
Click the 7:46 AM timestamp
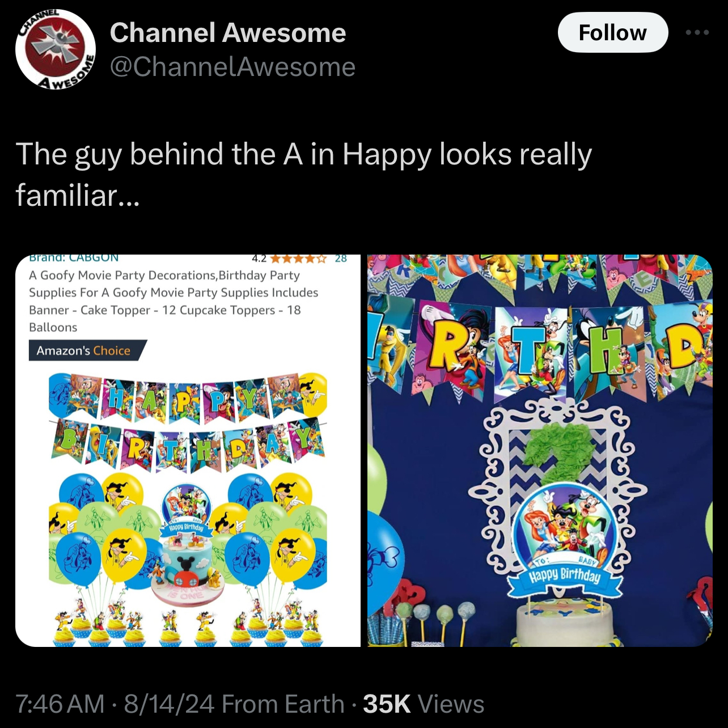pos(60,704)
